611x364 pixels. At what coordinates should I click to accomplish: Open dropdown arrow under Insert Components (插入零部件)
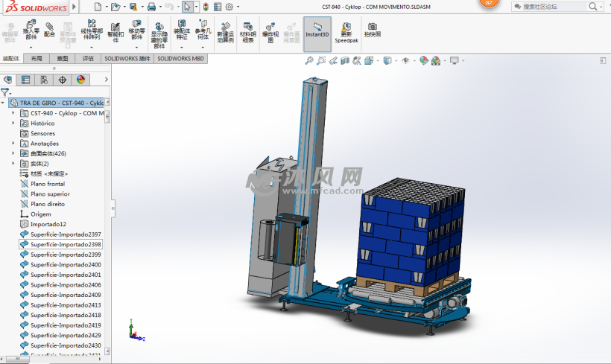31,48
